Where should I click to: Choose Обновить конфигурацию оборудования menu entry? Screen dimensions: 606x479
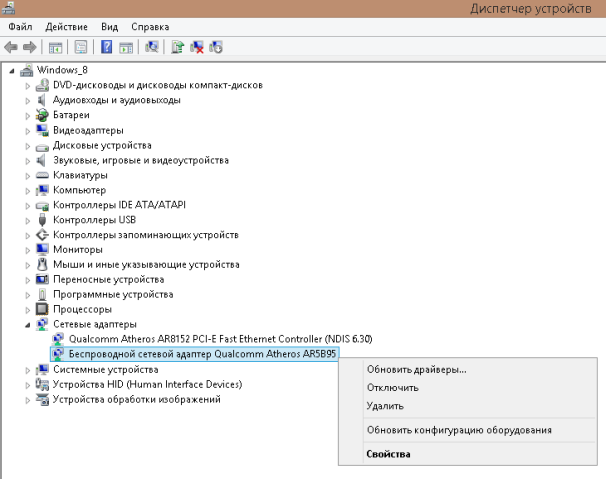point(459,430)
